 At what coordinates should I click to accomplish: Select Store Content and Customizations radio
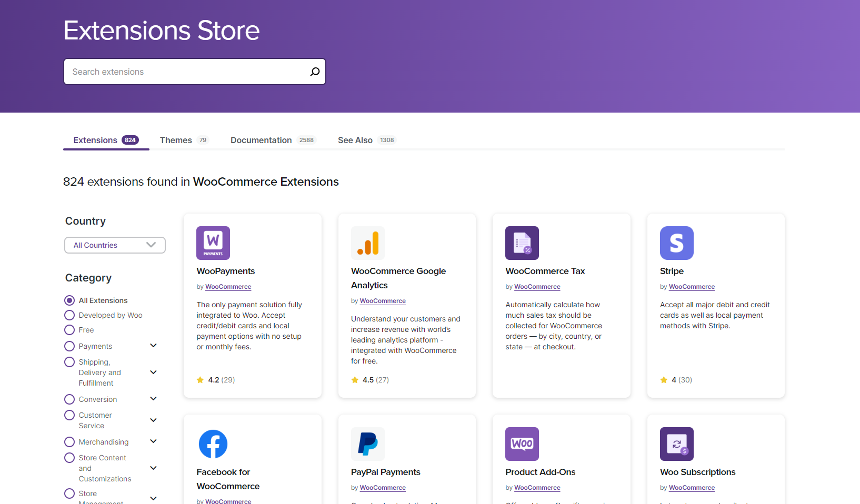[x=69, y=458]
